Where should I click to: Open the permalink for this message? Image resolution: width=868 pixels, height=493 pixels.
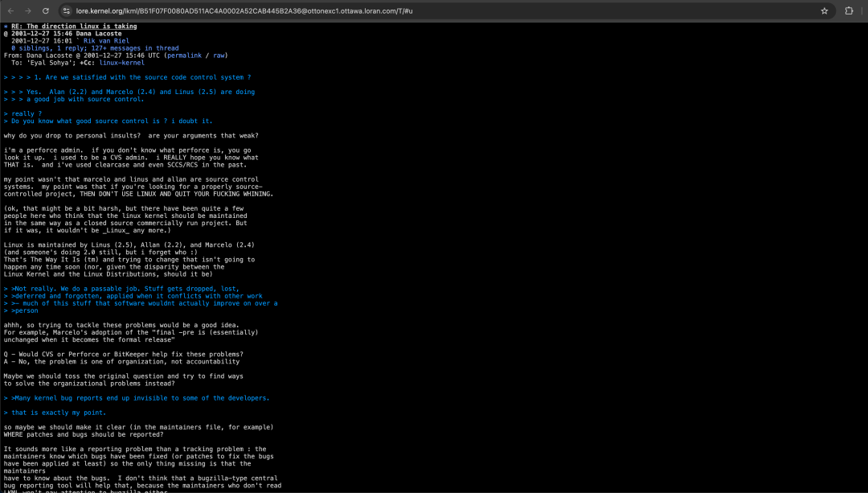(x=184, y=55)
